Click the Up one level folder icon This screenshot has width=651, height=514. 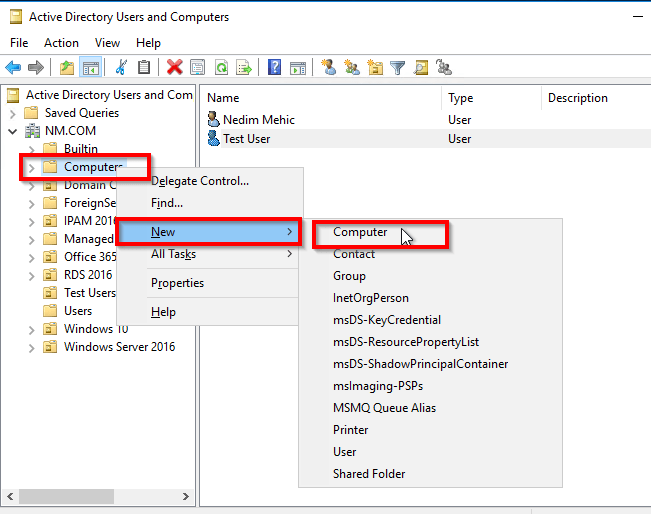[x=67, y=67]
